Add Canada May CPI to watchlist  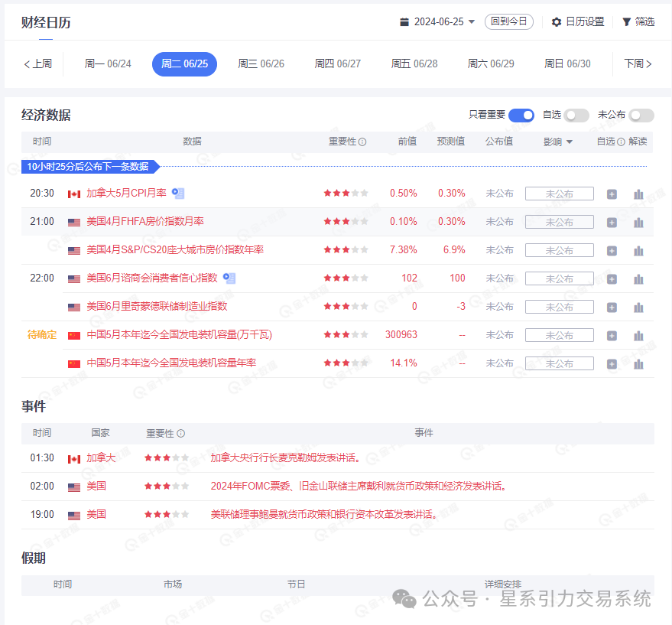tap(612, 194)
